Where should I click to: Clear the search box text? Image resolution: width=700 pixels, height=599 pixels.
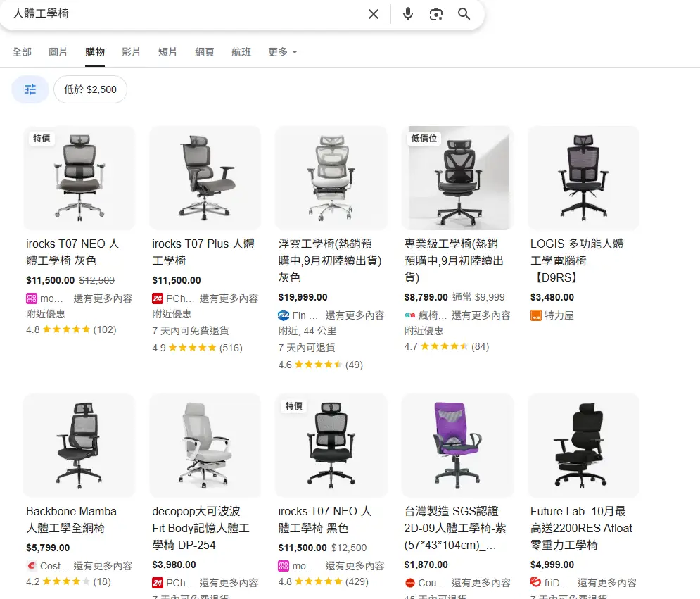pyautogui.click(x=374, y=14)
